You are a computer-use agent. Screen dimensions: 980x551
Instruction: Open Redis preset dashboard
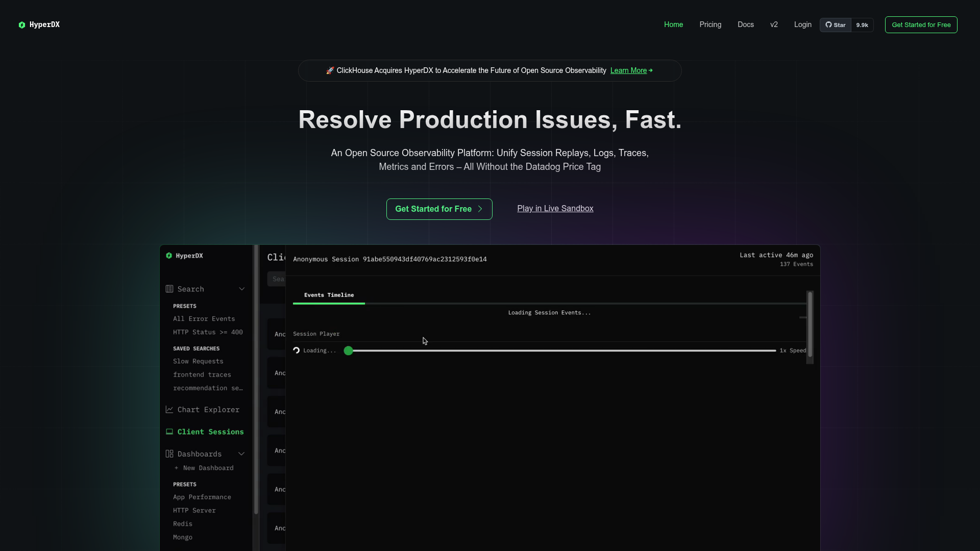coord(182,524)
